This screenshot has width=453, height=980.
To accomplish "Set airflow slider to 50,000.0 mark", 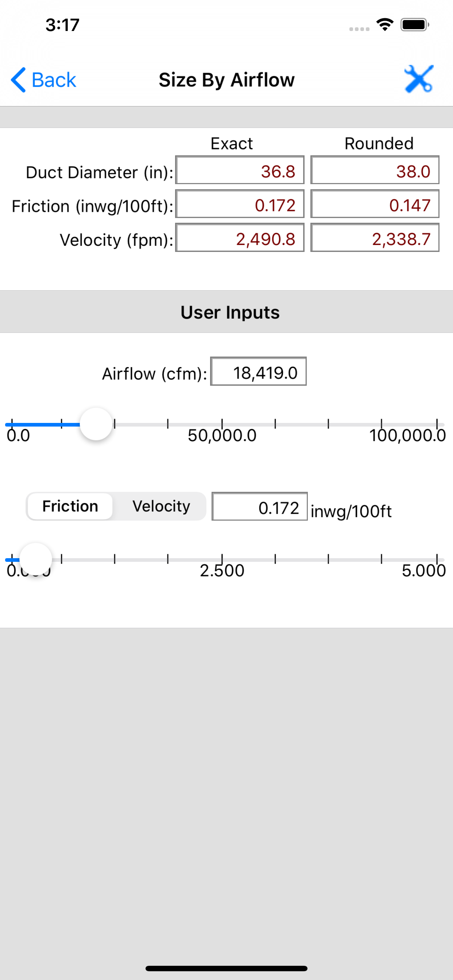I will [x=222, y=424].
